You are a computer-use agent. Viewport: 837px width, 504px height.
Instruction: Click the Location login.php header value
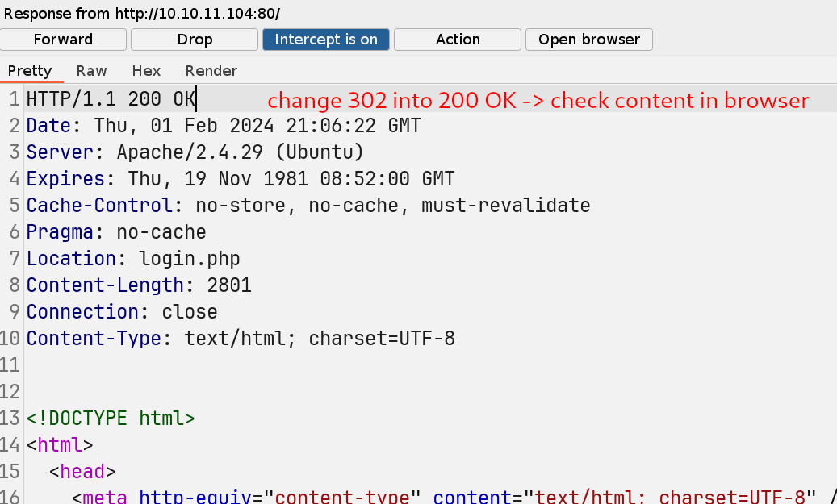pyautogui.click(x=190, y=259)
